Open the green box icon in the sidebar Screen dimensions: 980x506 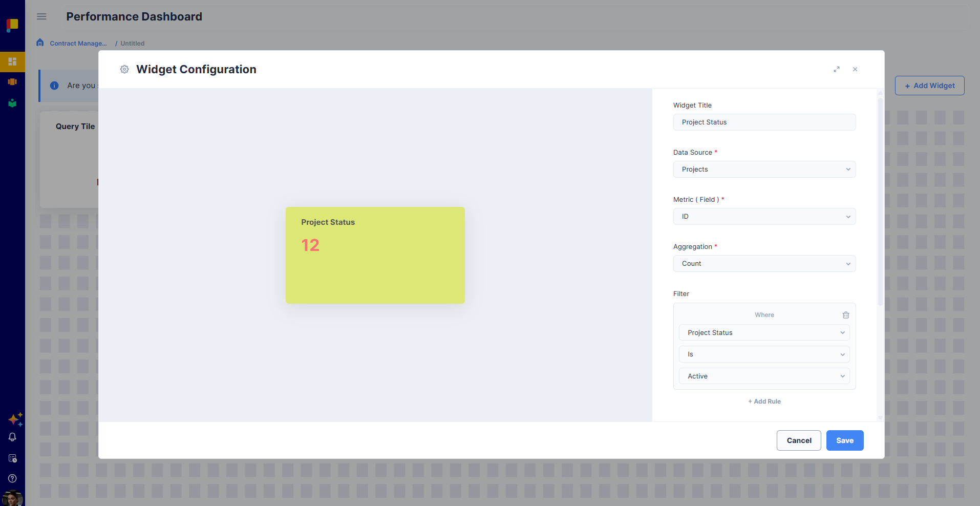[12, 103]
